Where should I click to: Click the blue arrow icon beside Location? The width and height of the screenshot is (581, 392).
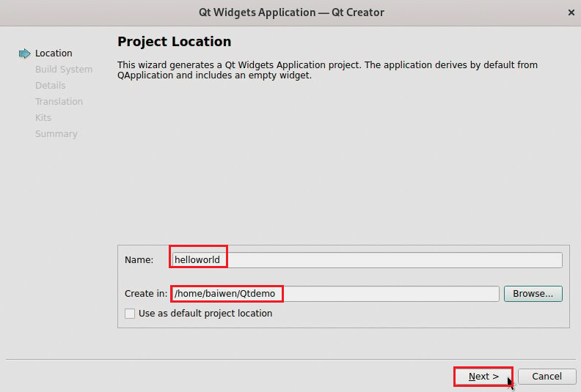coord(24,53)
